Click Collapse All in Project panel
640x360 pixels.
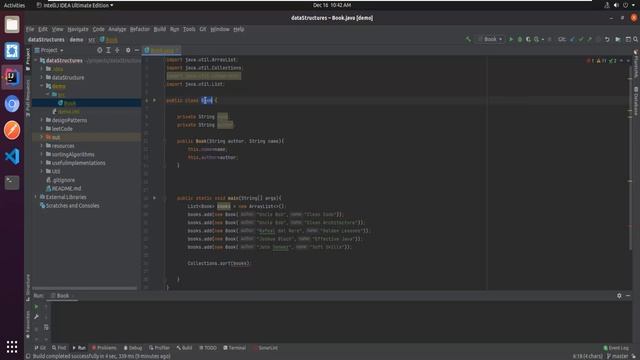point(117,50)
